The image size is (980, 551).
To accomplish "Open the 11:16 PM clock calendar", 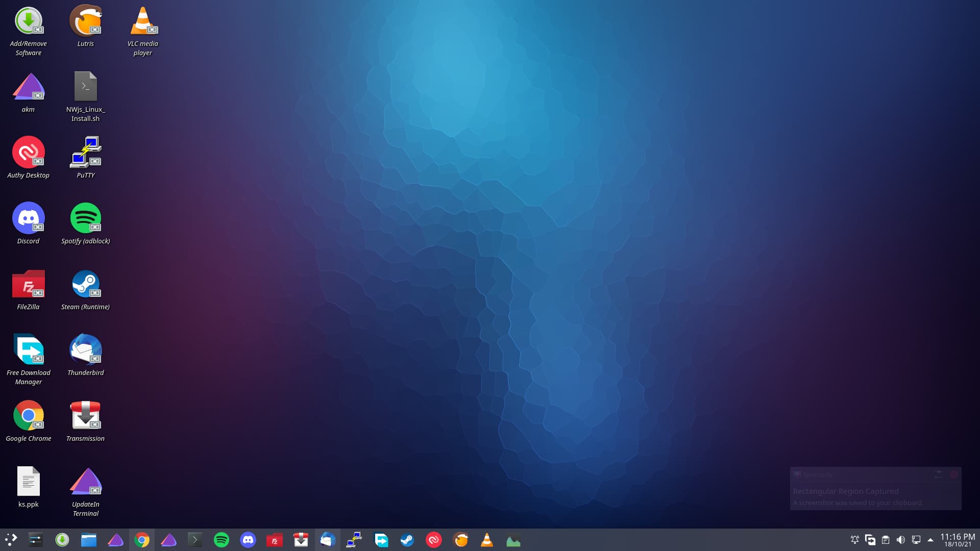I will pos(958,540).
